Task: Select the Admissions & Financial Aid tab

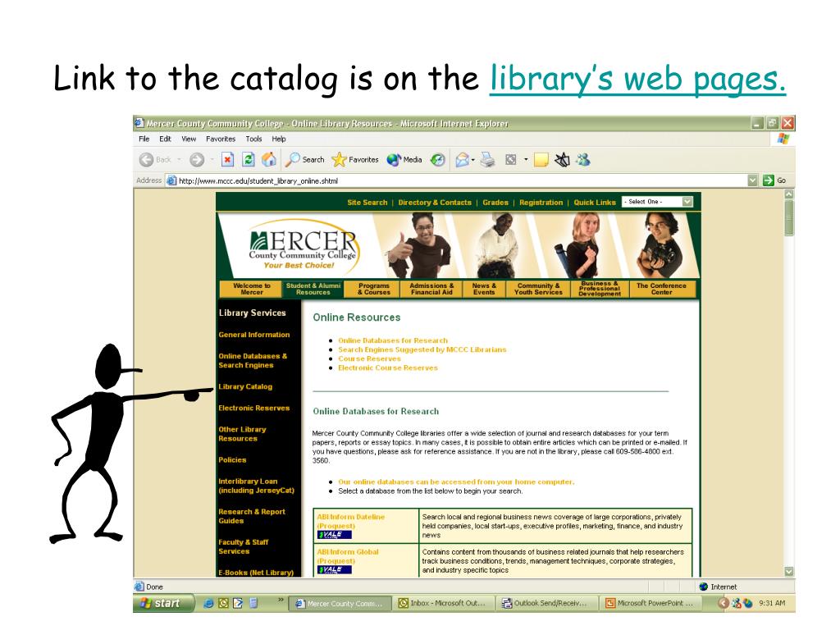Action: (431, 290)
